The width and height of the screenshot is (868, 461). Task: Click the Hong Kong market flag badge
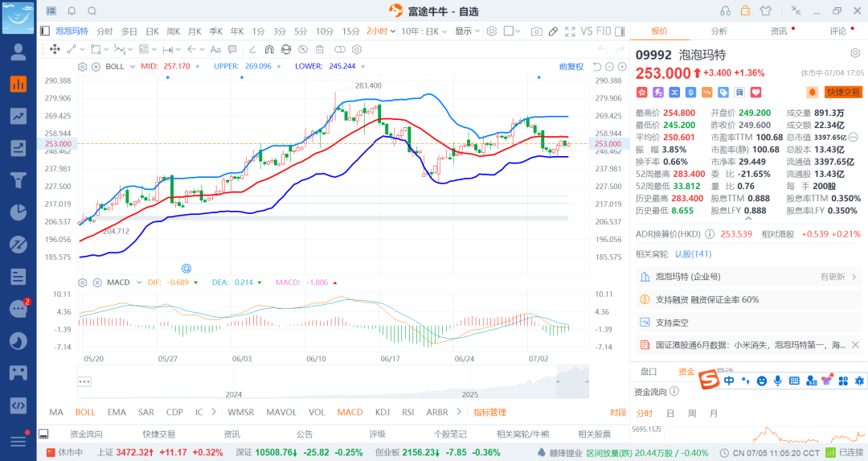click(641, 93)
